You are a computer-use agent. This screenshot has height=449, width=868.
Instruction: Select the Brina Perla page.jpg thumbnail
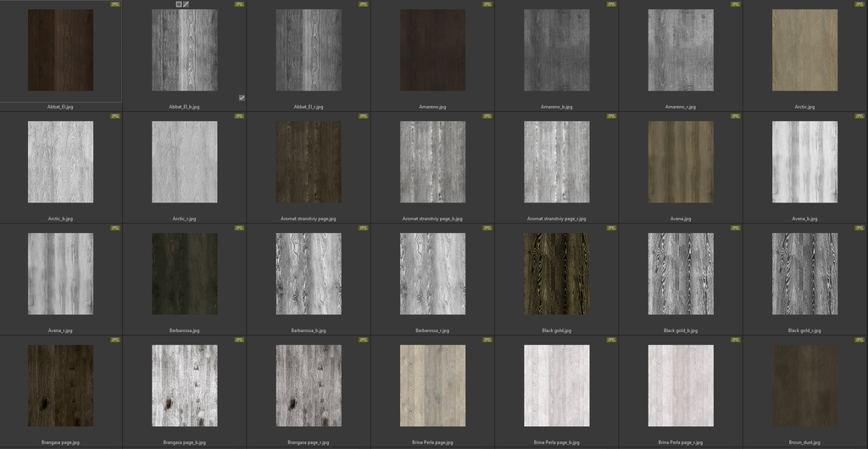click(x=432, y=385)
